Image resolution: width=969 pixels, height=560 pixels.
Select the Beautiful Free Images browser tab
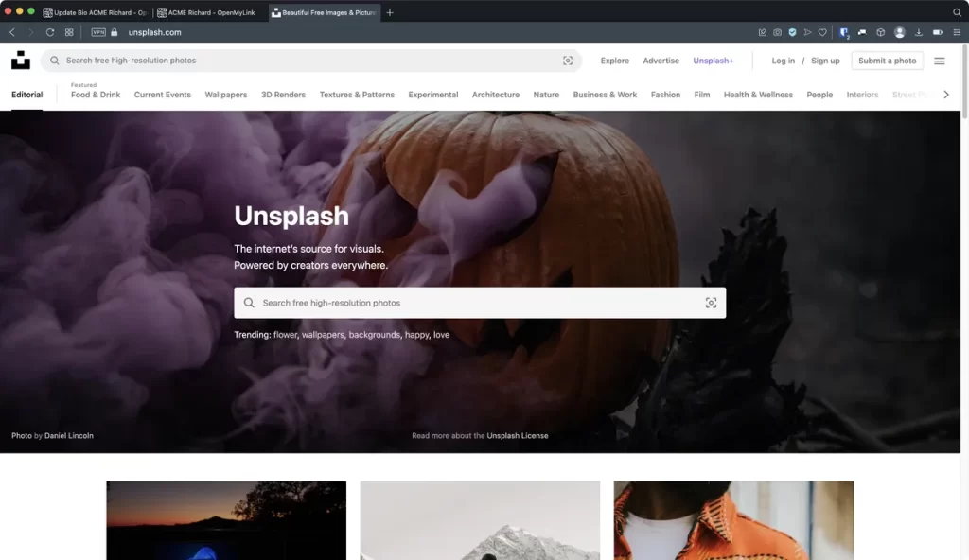[x=325, y=12]
